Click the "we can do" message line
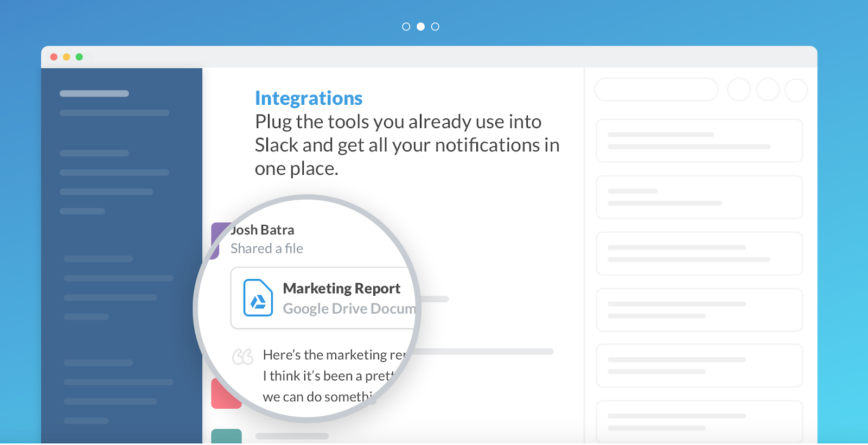 click(x=318, y=397)
